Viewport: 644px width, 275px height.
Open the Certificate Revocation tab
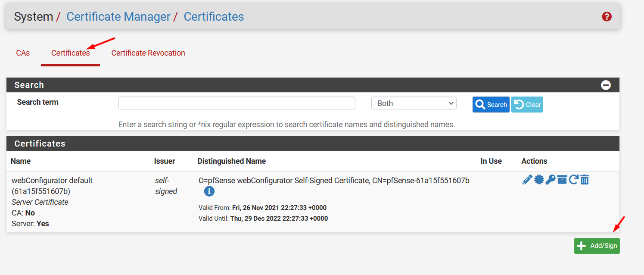click(148, 53)
